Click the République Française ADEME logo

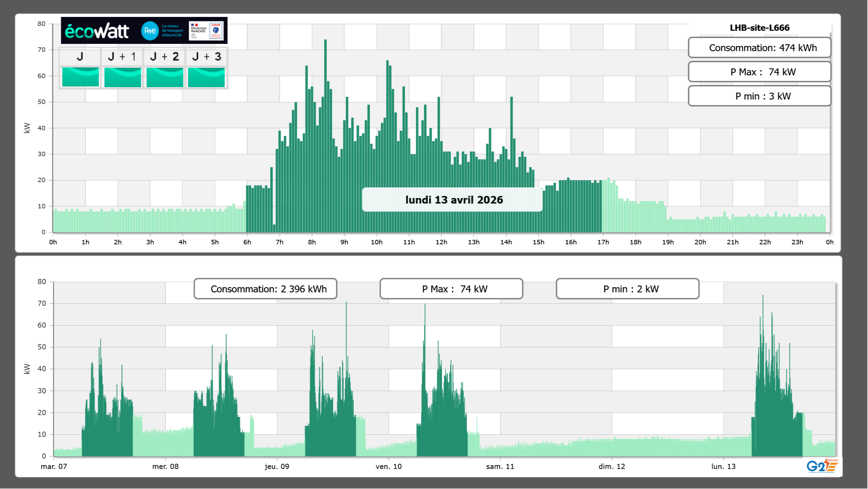[x=206, y=31]
